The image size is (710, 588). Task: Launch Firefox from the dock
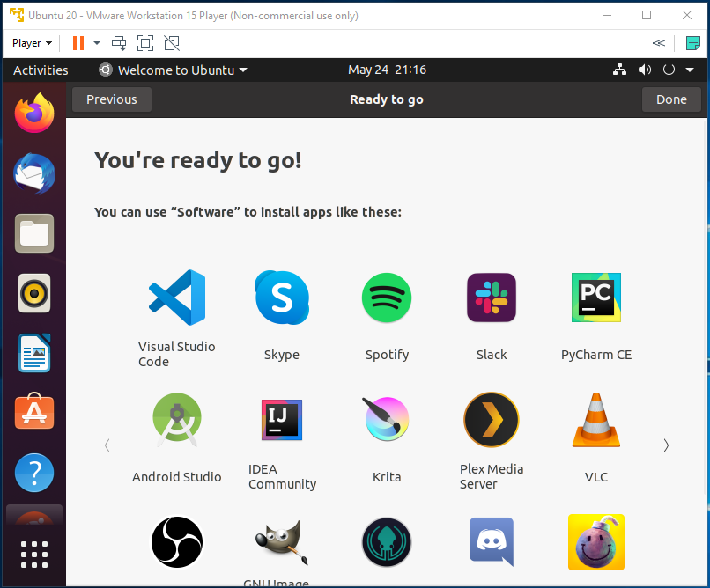34,113
